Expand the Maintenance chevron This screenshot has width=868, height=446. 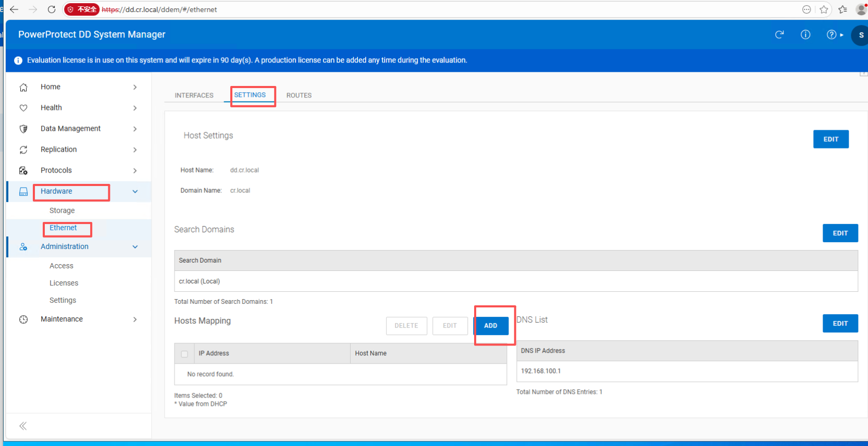coord(135,319)
